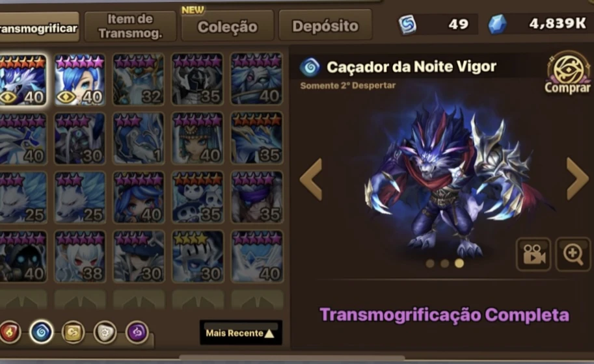Select the fire element filter icon
This screenshot has width=594, height=364.
[8, 332]
